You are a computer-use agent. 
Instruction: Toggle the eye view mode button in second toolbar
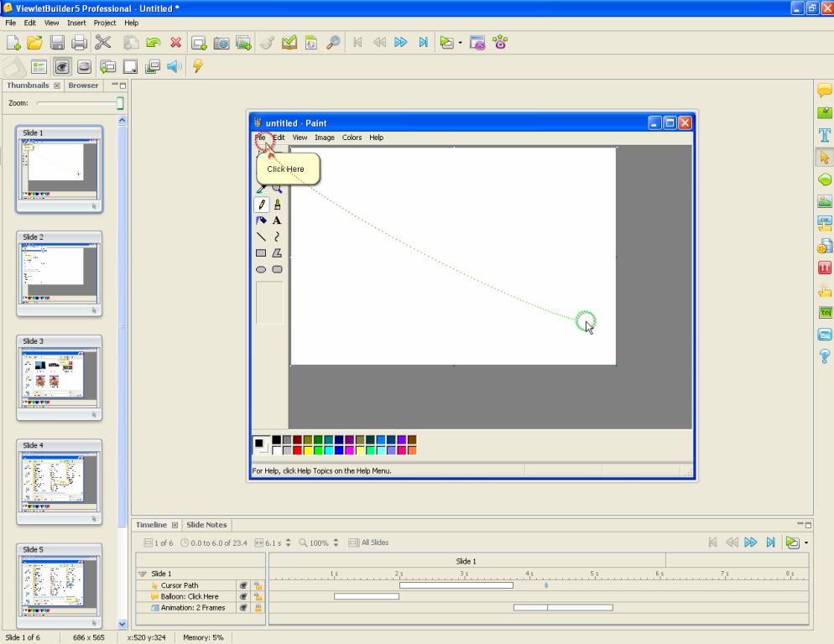62,66
